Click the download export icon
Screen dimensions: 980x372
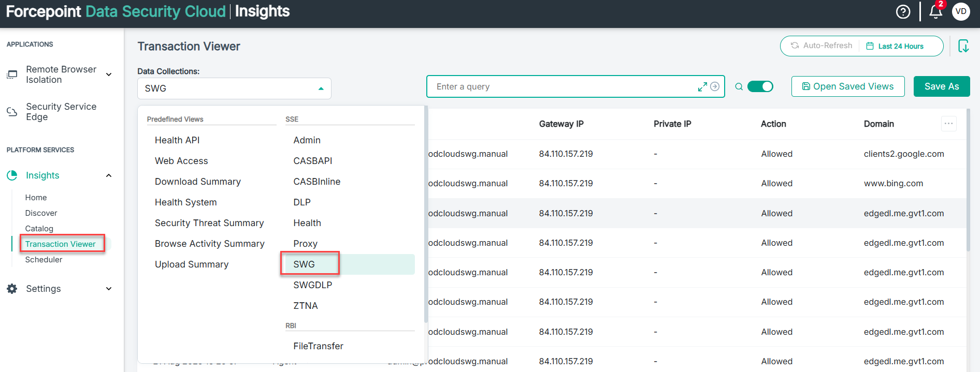[963, 46]
